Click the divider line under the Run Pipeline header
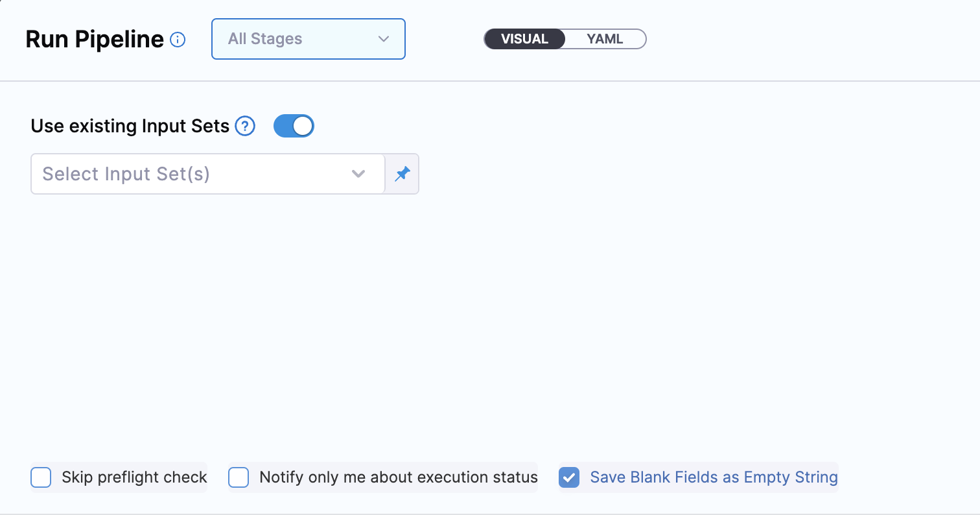The height and width of the screenshot is (515, 980). [490, 81]
